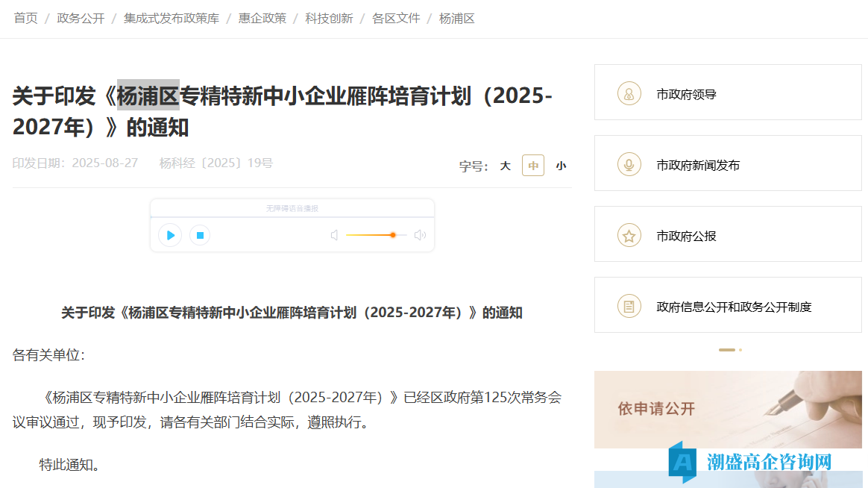
Task: Click the dash pagination marker below sidebar
Action: tap(726, 349)
